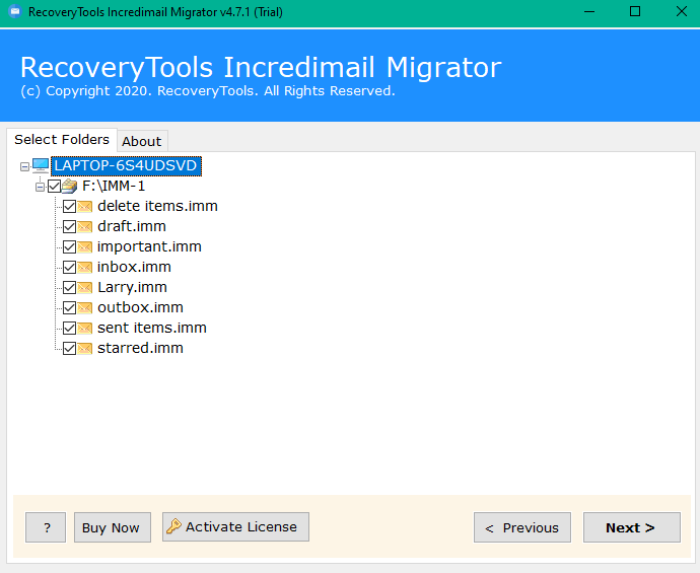The image size is (700, 573).
Task: Select the Larry.imm label
Action: pyautogui.click(x=132, y=287)
